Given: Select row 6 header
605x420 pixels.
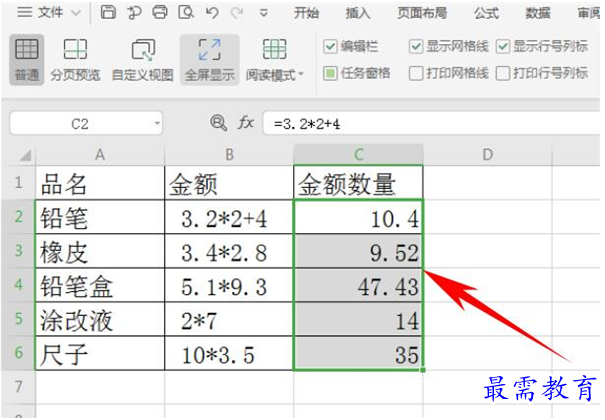Looking at the screenshot, I should pos(19,353).
